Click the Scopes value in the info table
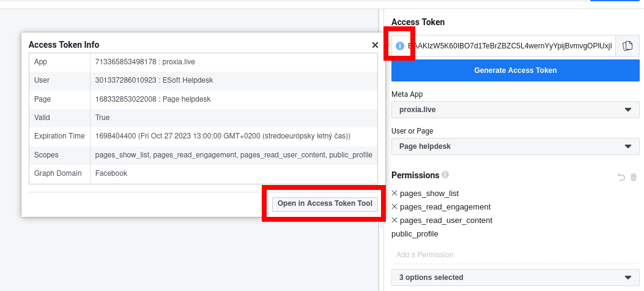 pyautogui.click(x=233, y=155)
